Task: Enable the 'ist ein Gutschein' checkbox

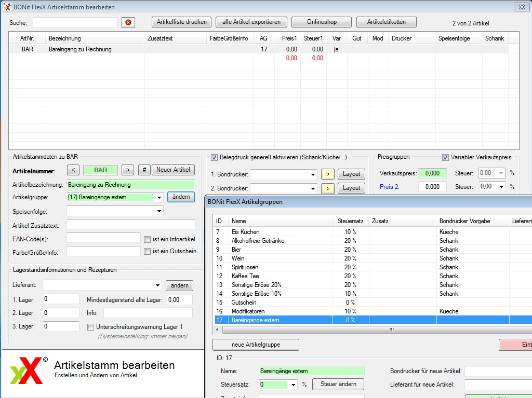Action: pyautogui.click(x=147, y=252)
